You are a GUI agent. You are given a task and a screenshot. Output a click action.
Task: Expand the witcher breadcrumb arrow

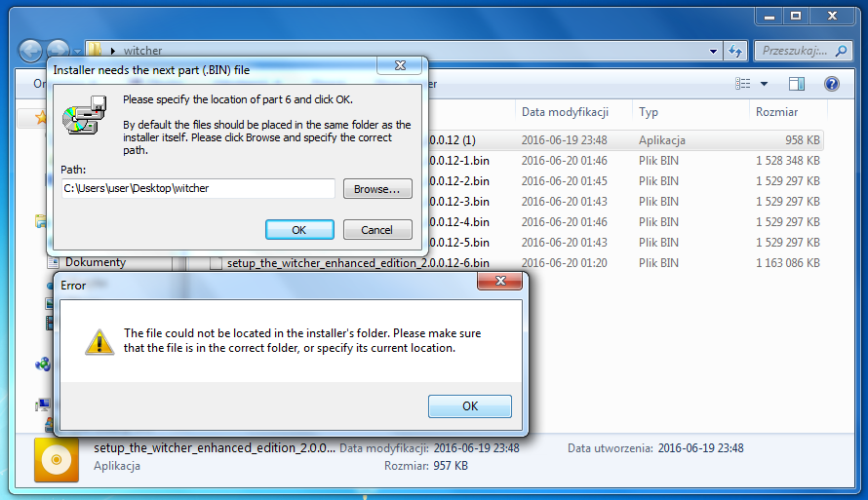113,51
